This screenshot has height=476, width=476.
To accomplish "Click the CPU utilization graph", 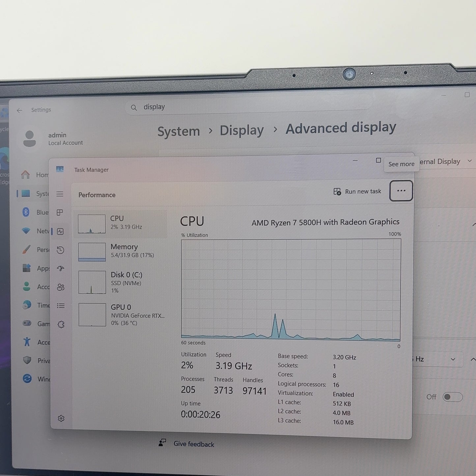I will [291, 290].
